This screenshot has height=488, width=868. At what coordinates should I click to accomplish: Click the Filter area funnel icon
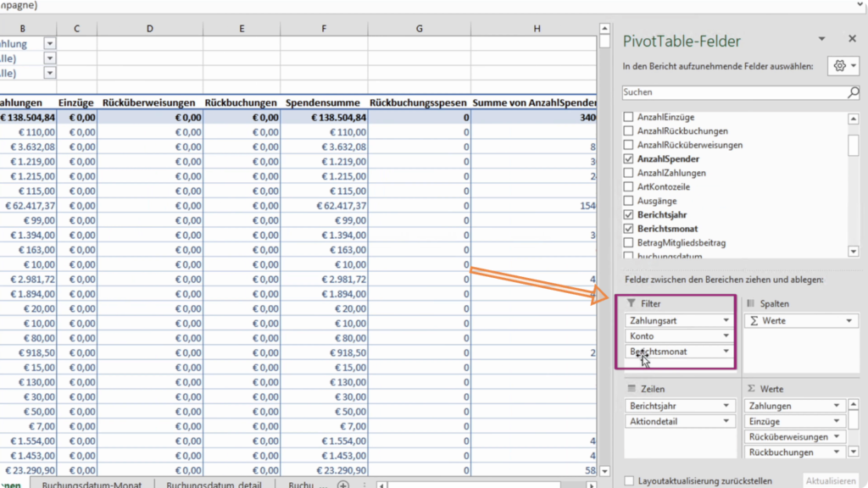click(631, 303)
